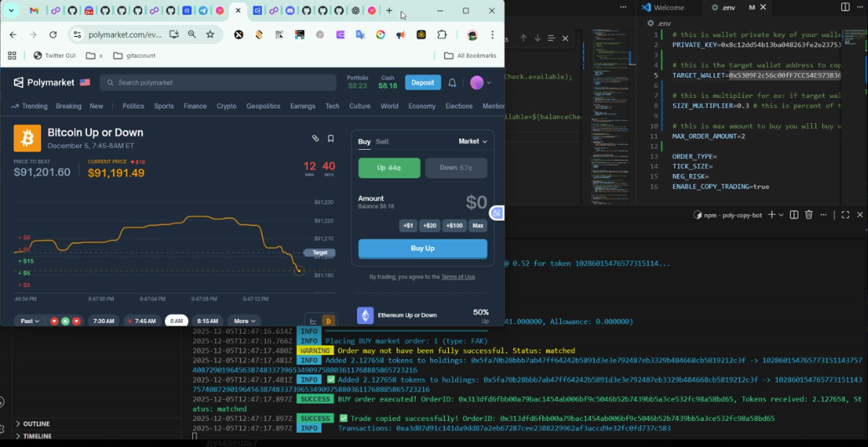Close the VS Code find widget

[x=565, y=39]
